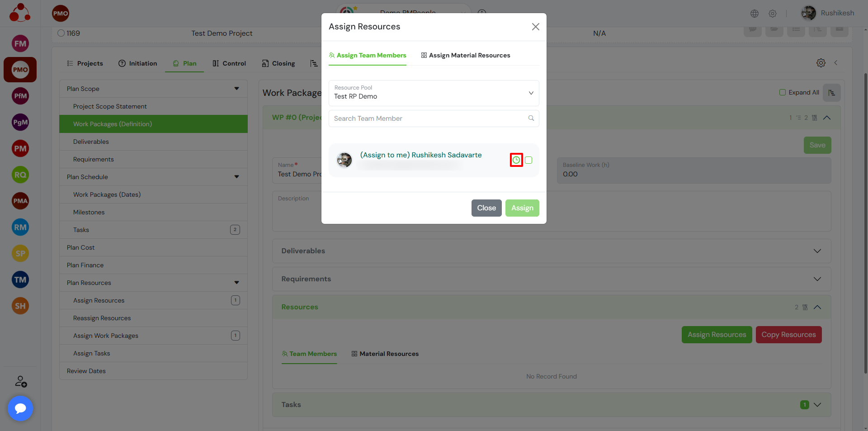Click the Assign button in dialog
This screenshot has width=868, height=431.
coord(522,208)
